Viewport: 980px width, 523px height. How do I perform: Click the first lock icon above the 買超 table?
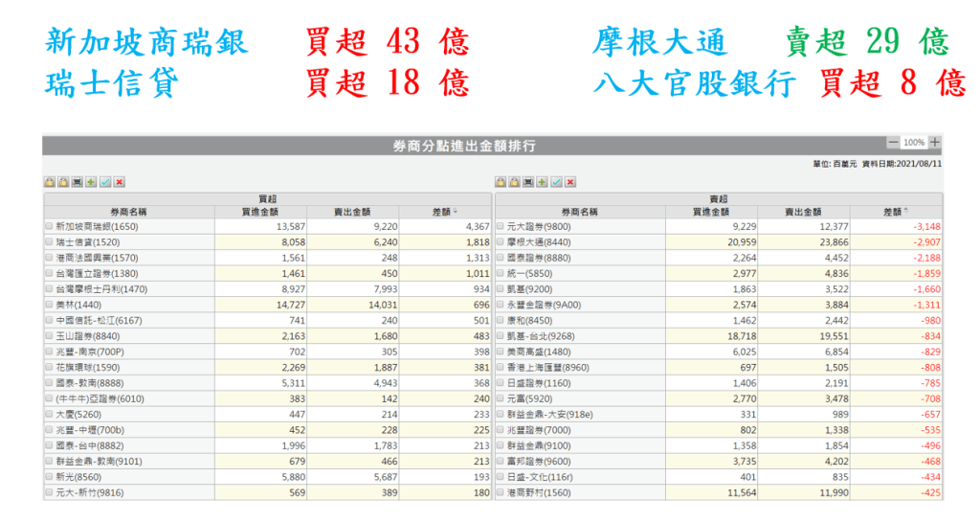[x=49, y=182]
